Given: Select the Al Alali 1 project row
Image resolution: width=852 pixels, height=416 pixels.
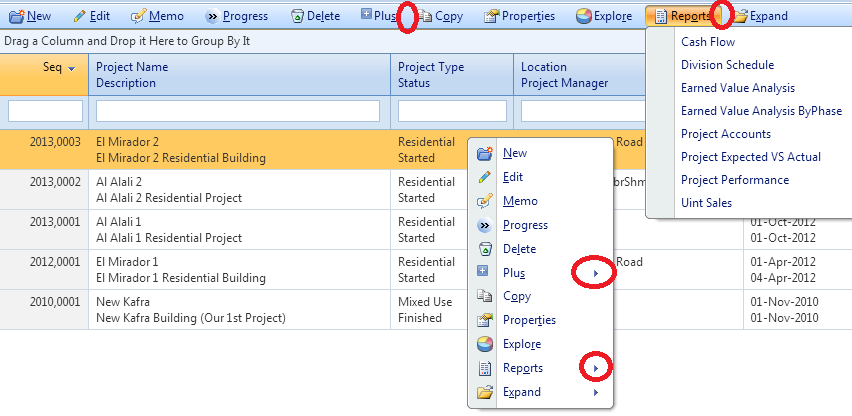Looking at the screenshot, I should click(x=240, y=230).
